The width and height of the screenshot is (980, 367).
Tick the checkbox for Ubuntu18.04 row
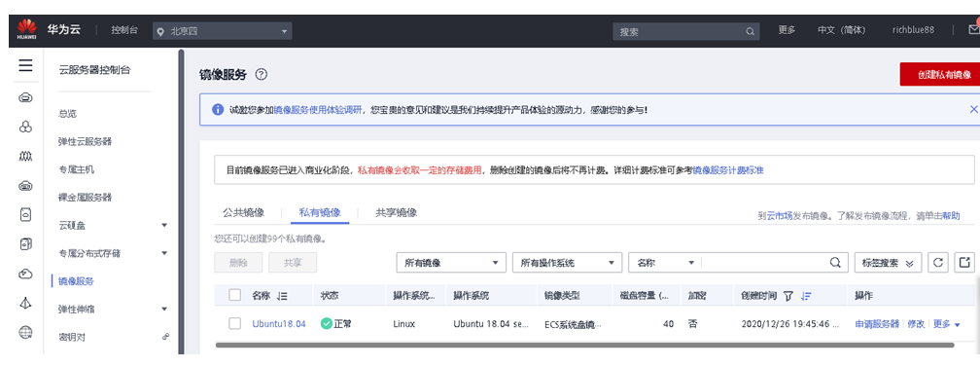click(235, 324)
